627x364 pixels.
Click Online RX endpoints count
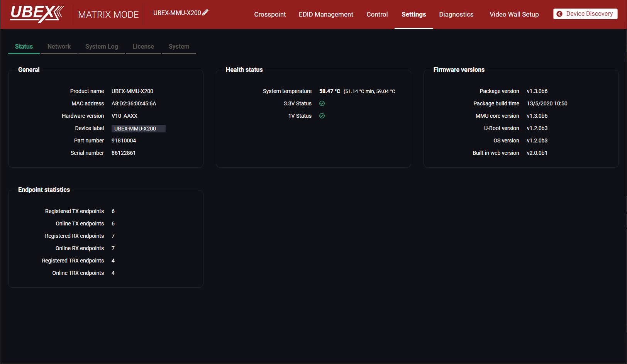[113, 248]
